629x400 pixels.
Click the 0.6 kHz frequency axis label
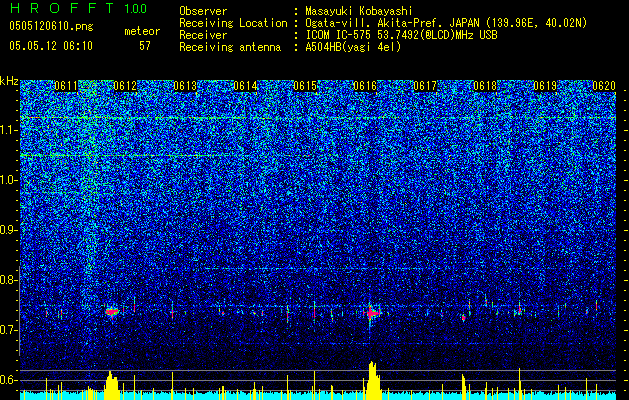(x=8, y=380)
